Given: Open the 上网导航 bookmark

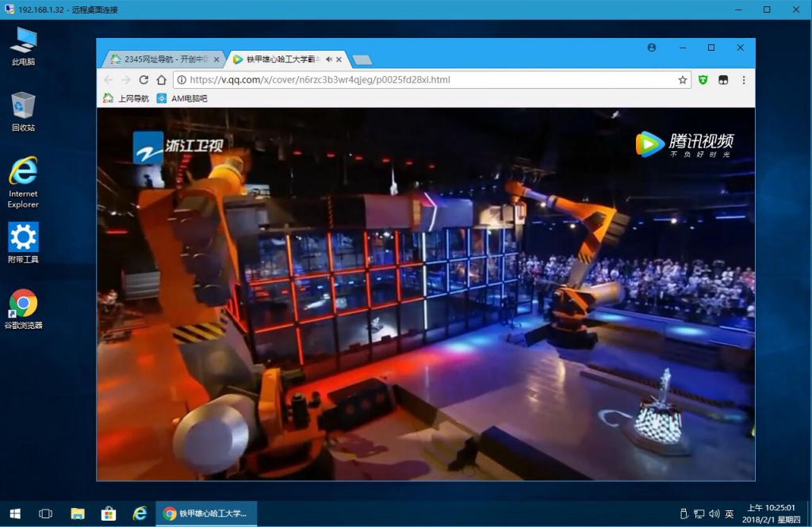Looking at the screenshot, I should pyautogui.click(x=126, y=98).
